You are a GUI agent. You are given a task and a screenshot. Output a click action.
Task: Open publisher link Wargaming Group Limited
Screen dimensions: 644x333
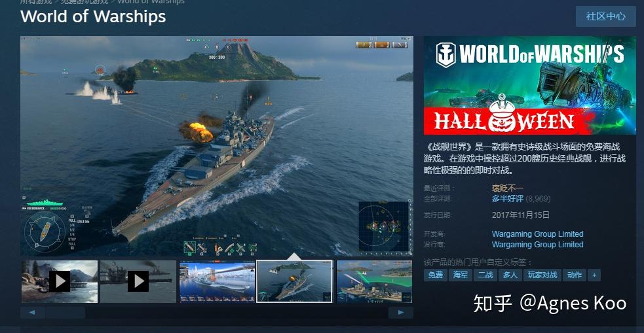tap(538, 245)
